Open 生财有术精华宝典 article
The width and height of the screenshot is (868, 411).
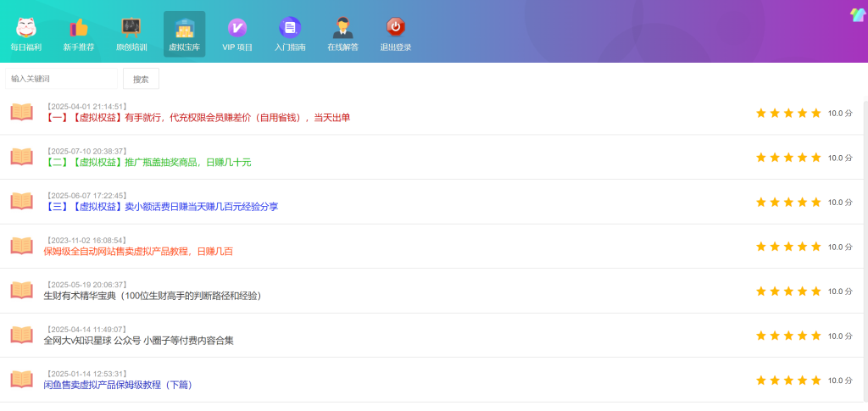[153, 296]
